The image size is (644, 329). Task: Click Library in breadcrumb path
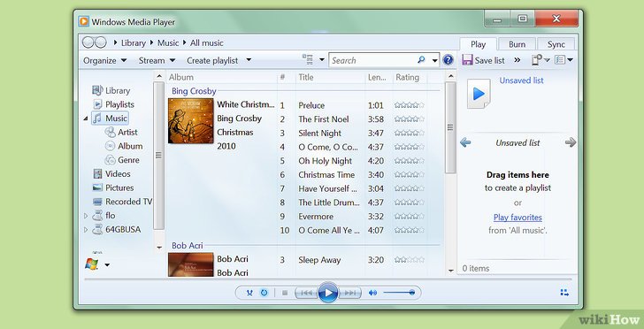pos(133,42)
